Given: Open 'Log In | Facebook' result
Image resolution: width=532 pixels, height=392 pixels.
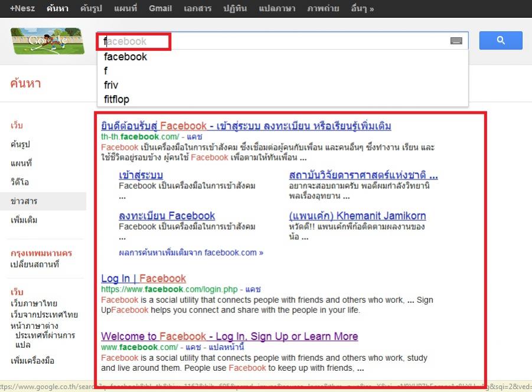Looking at the screenshot, I should (143, 279).
